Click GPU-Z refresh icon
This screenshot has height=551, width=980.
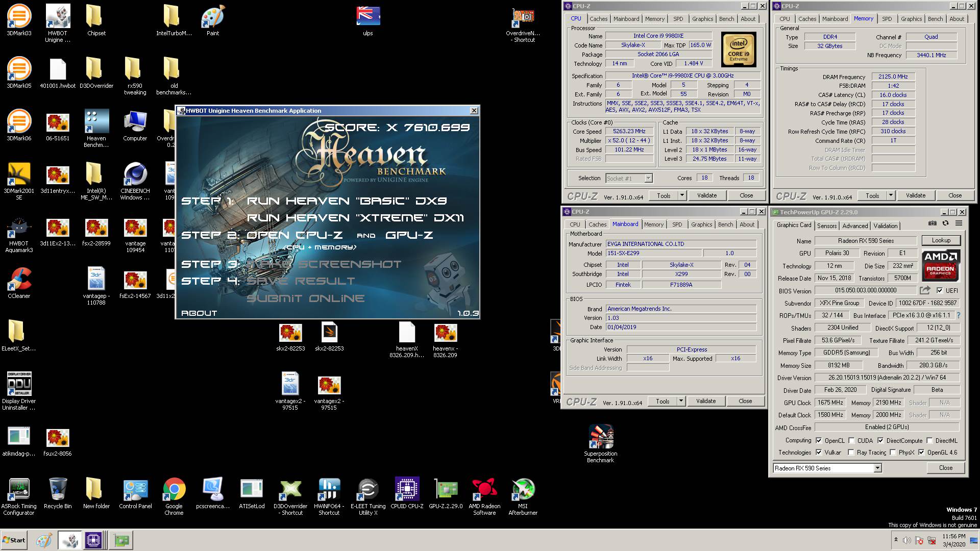[945, 223]
